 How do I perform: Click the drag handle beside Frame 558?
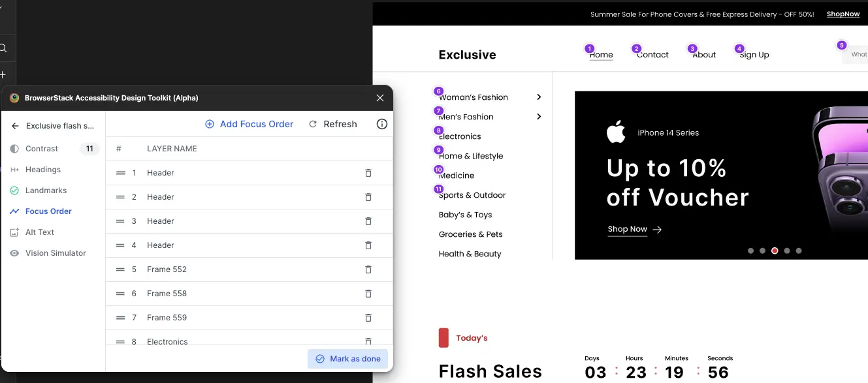click(120, 294)
